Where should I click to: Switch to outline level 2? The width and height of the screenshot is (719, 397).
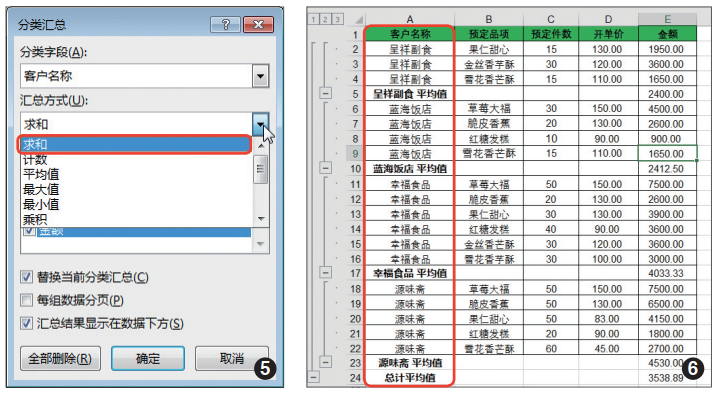point(325,19)
